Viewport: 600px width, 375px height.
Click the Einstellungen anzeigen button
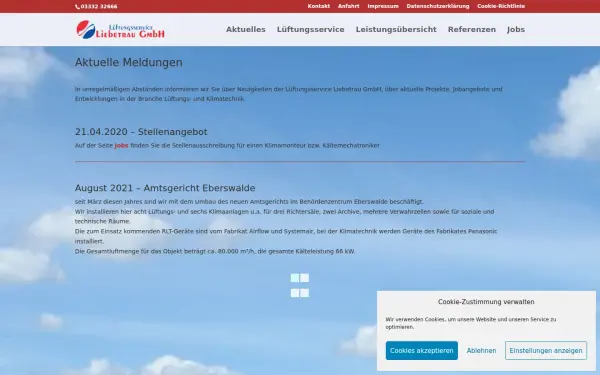tap(546, 351)
